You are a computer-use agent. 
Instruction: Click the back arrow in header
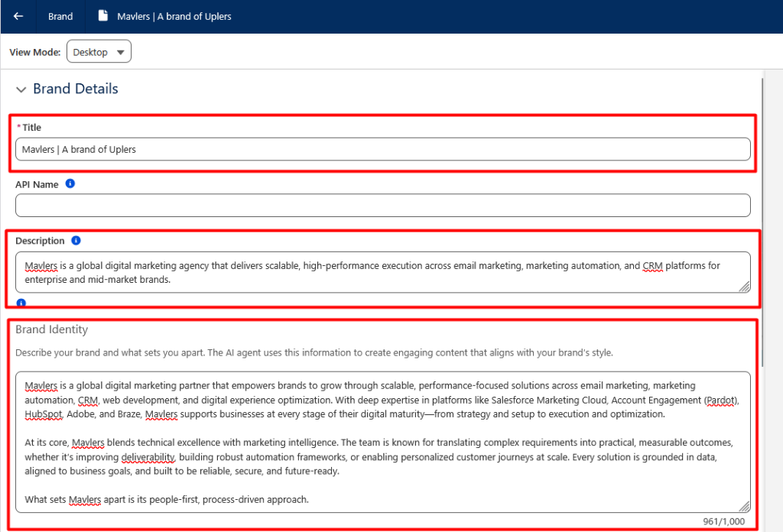coord(18,16)
